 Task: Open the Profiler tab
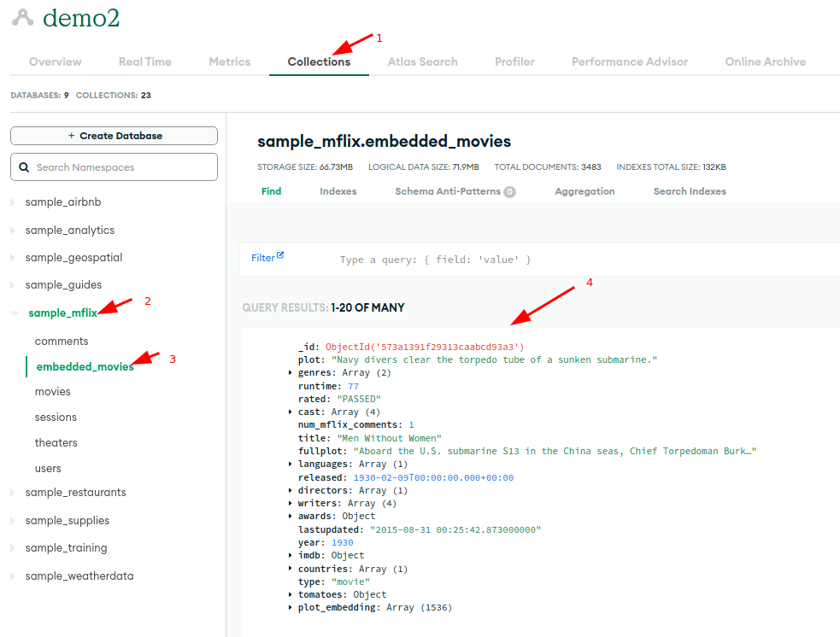(514, 61)
